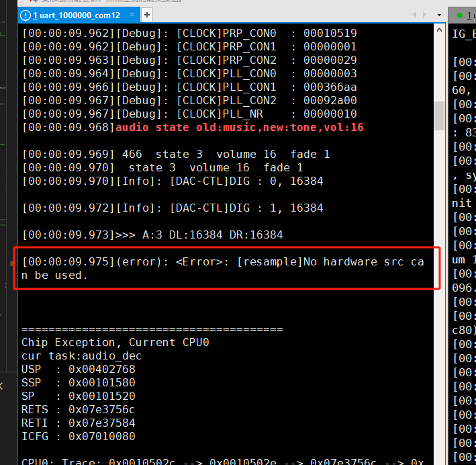Add a new session tab with plus button
This screenshot has height=465, width=476.
pos(147,15)
